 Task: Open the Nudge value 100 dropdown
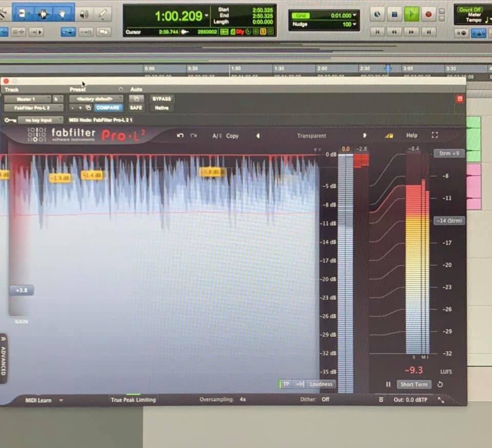tap(355, 25)
